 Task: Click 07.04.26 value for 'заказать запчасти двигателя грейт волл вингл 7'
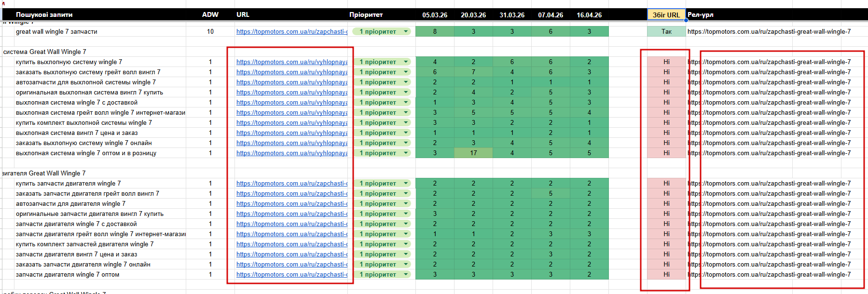(551, 193)
